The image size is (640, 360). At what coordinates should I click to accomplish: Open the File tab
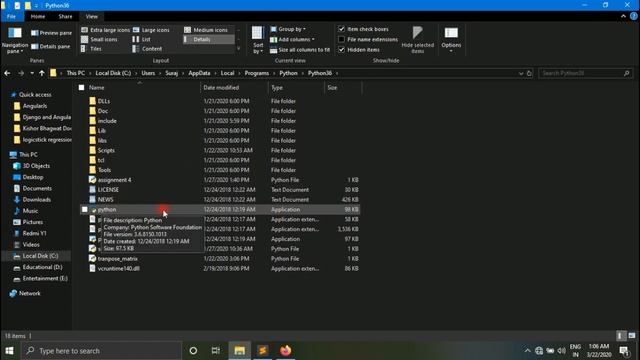[11, 16]
